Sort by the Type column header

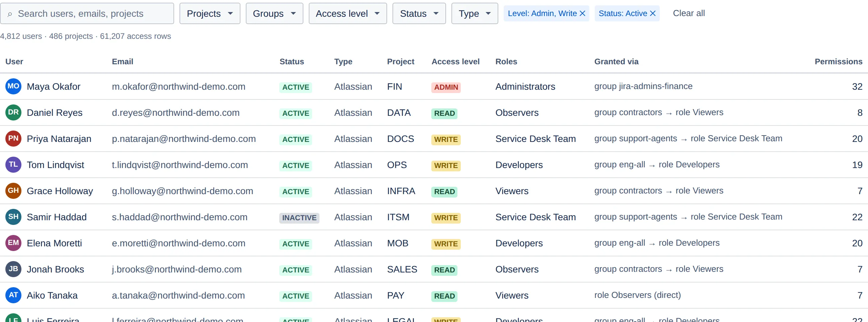pos(343,62)
